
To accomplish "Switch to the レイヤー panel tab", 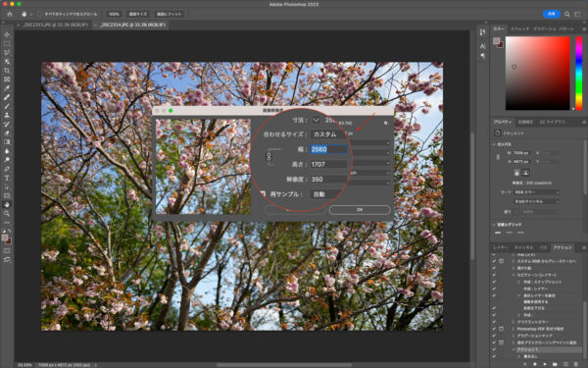I will [500, 247].
